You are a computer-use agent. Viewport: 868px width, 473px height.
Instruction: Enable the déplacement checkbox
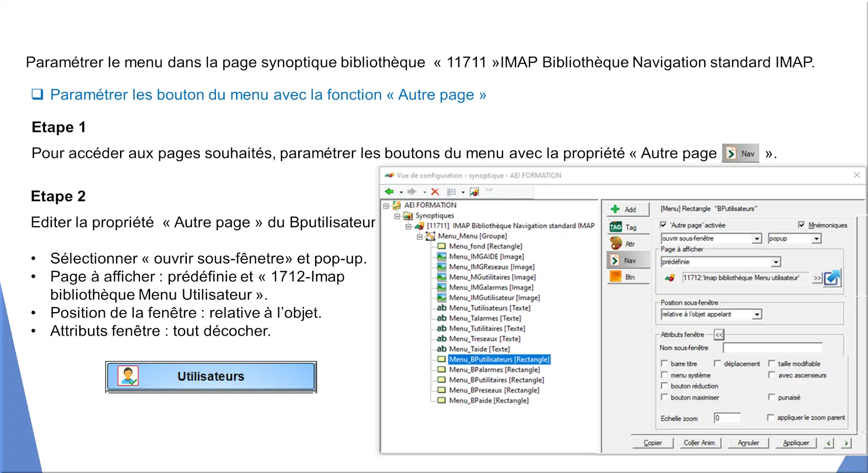717,363
